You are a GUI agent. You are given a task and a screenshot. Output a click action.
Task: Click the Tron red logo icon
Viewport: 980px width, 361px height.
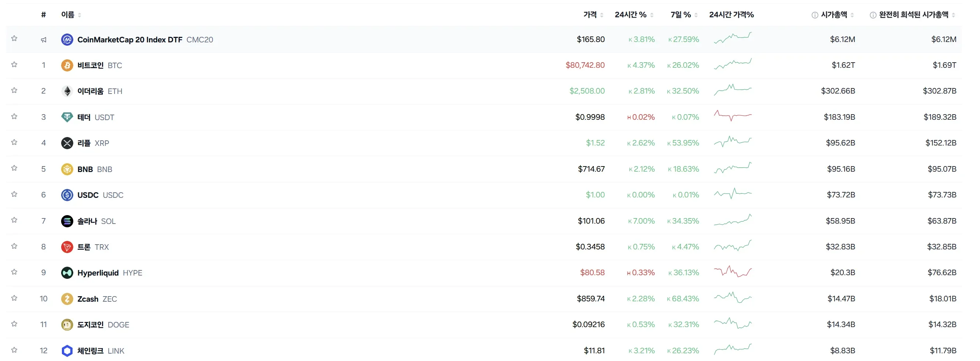point(67,247)
